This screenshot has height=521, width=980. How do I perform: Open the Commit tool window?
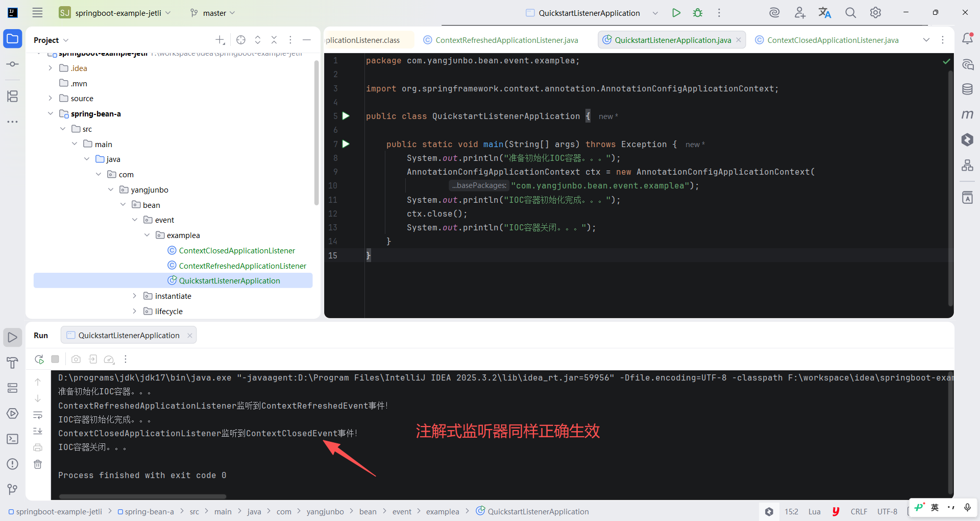click(13, 64)
